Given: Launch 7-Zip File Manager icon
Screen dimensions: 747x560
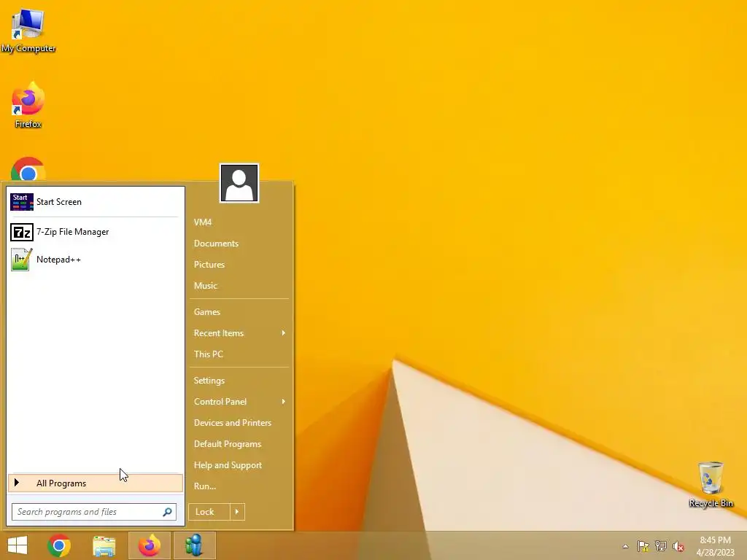Looking at the screenshot, I should [x=21, y=232].
